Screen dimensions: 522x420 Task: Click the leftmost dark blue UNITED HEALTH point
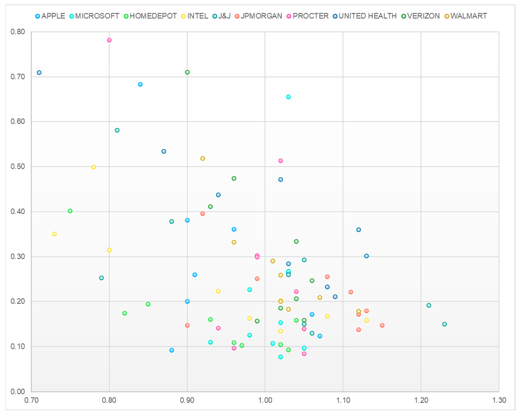click(39, 73)
